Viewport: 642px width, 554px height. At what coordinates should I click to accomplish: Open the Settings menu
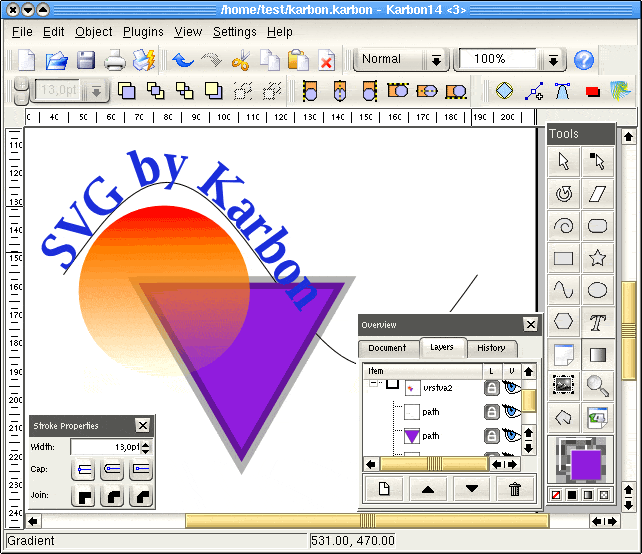pyautogui.click(x=235, y=32)
